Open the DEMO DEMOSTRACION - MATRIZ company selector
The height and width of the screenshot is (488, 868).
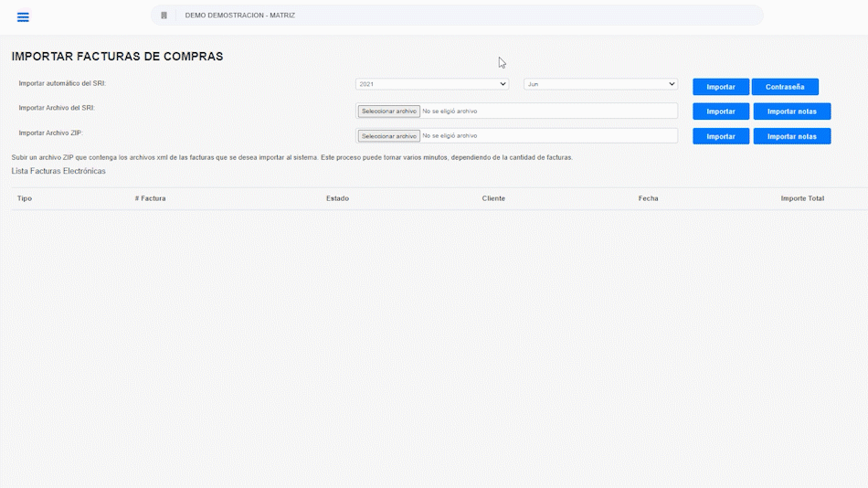pos(240,16)
